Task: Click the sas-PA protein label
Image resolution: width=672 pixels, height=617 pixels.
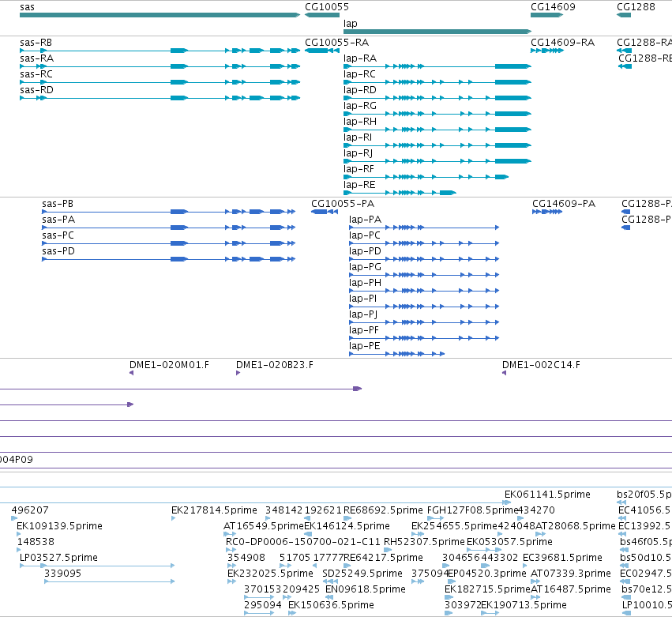Action: pyautogui.click(x=58, y=220)
